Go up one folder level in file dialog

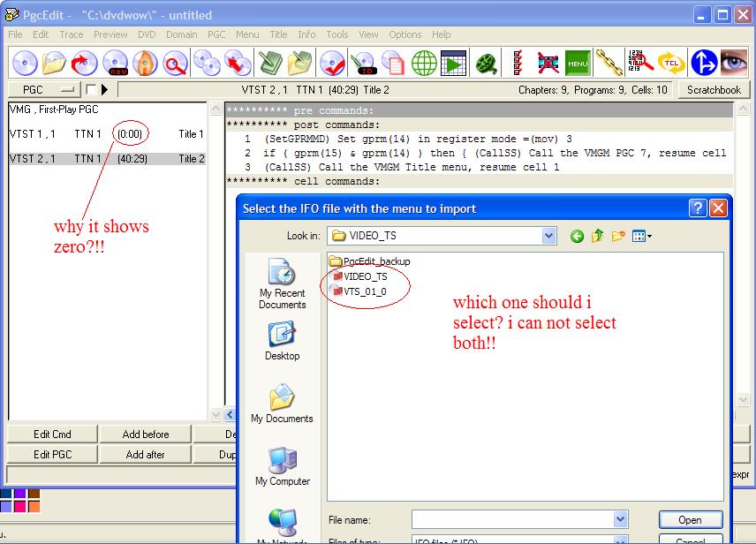(x=597, y=236)
